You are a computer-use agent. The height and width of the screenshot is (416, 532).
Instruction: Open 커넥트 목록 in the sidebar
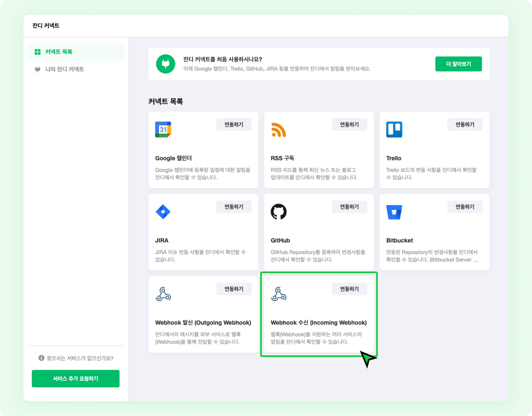coord(59,52)
